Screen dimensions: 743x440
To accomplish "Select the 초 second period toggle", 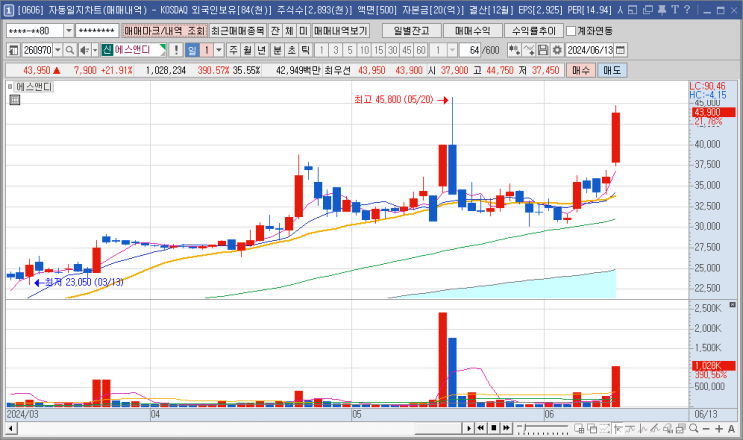I will tap(292, 50).
